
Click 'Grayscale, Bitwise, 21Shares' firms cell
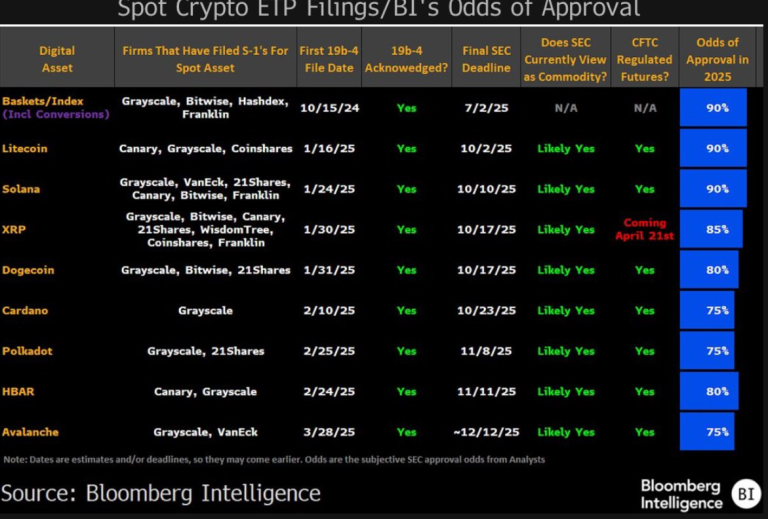coord(206,270)
